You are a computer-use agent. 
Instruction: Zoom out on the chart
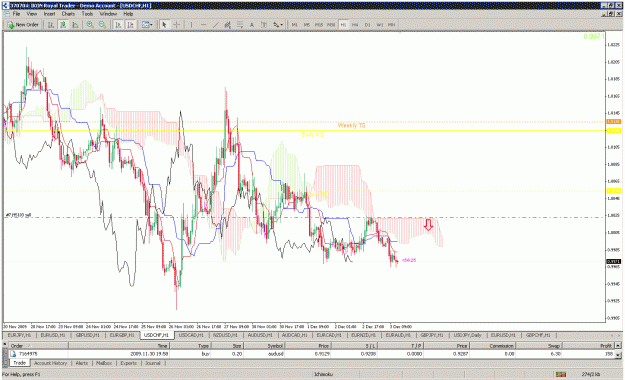(x=102, y=25)
